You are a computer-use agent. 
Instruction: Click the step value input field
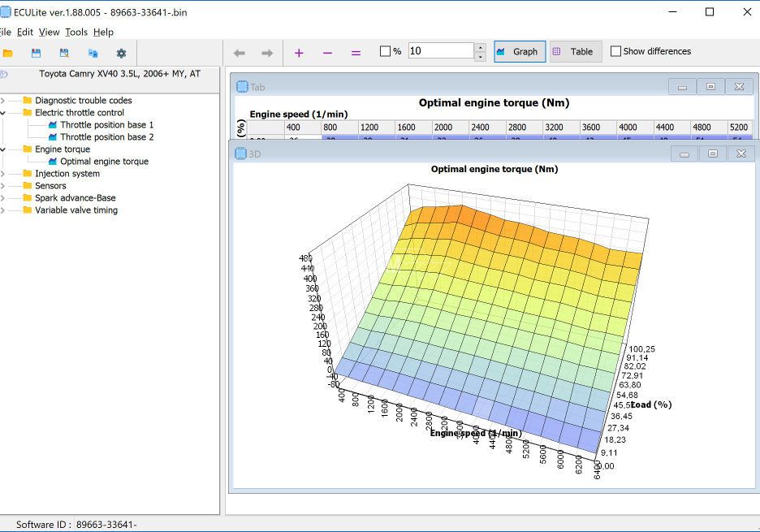[x=440, y=51]
